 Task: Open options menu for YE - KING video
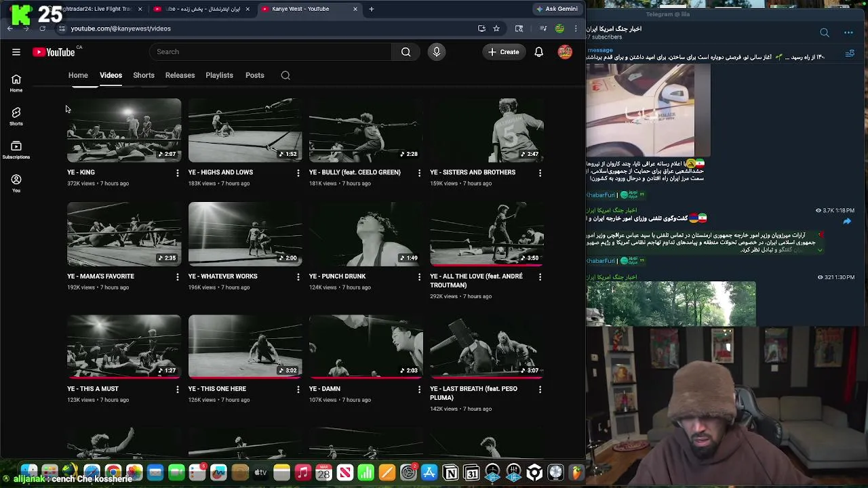[177, 173]
